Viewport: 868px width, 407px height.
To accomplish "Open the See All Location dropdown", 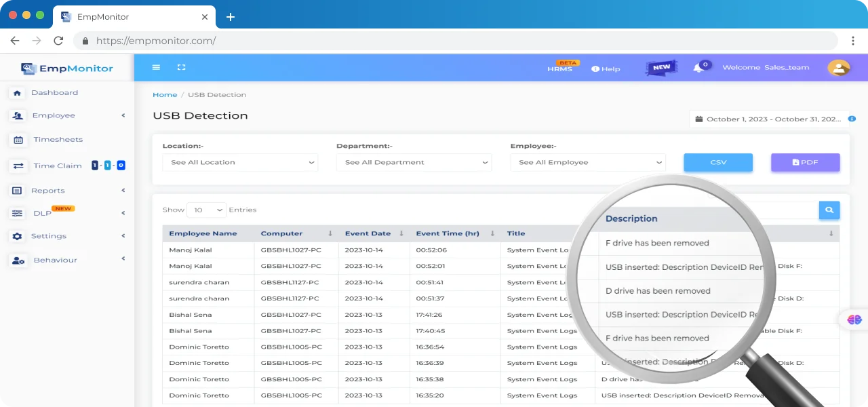I will click(x=240, y=162).
